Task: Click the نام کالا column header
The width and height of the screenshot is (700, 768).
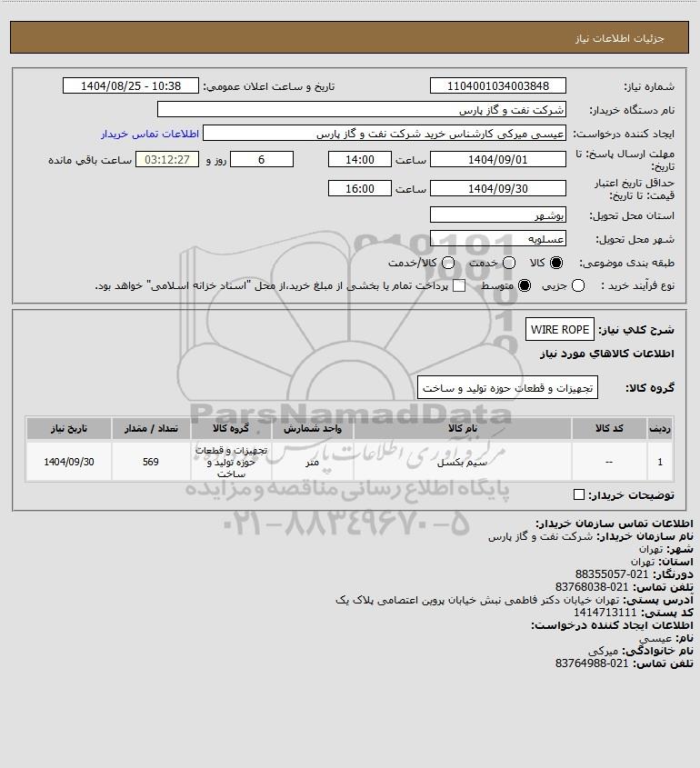Action: (463, 429)
